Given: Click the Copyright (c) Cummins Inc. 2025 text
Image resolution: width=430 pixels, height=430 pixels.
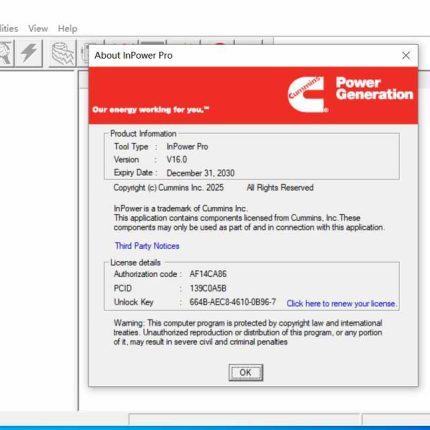Looking at the screenshot, I should tap(168, 188).
